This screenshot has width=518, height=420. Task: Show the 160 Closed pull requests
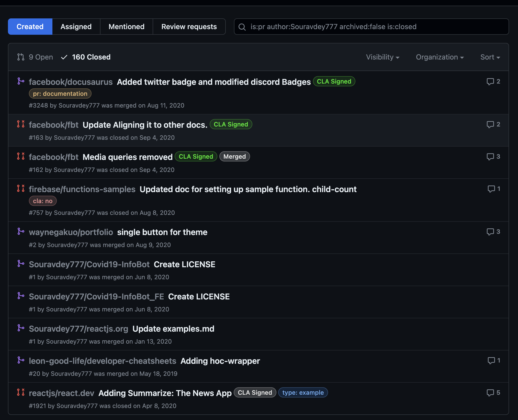pyautogui.click(x=86, y=57)
